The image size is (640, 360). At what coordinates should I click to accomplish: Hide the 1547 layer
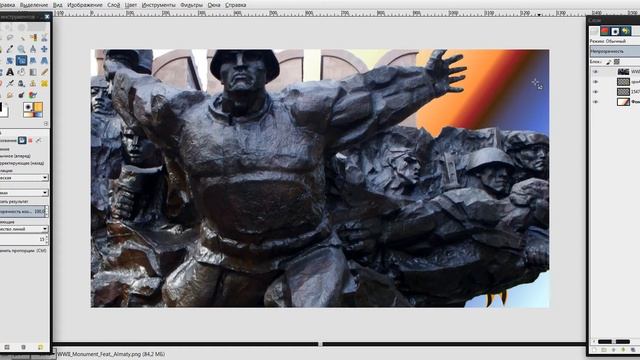(x=596, y=92)
